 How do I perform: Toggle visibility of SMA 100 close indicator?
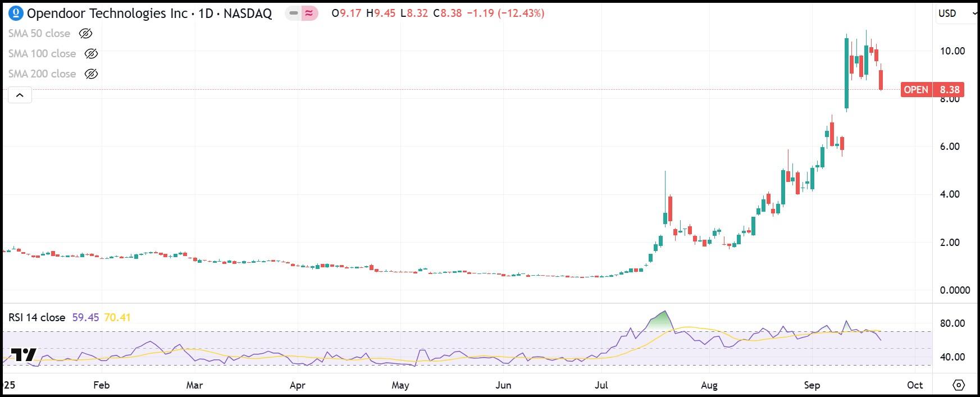(91, 54)
